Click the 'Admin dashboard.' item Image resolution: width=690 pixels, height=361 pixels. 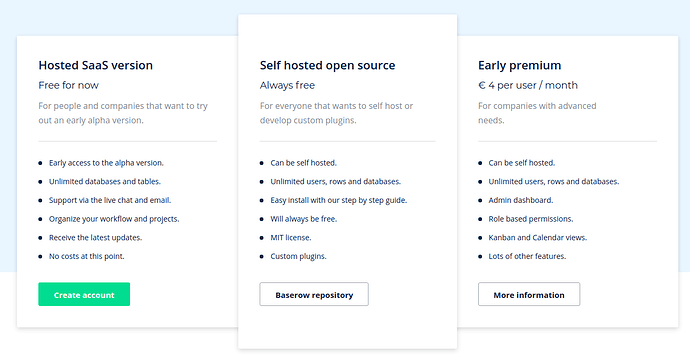521,200
